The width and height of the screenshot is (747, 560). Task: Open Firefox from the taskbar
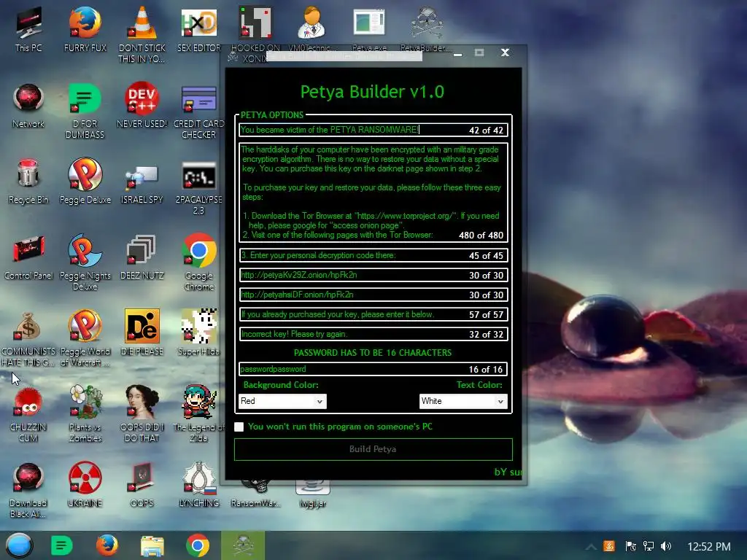pyautogui.click(x=107, y=545)
